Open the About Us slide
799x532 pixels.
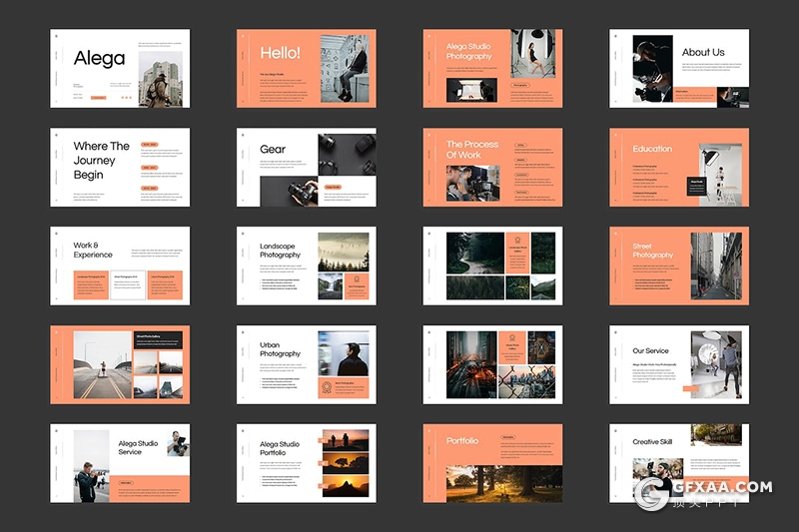[x=679, y=68]
